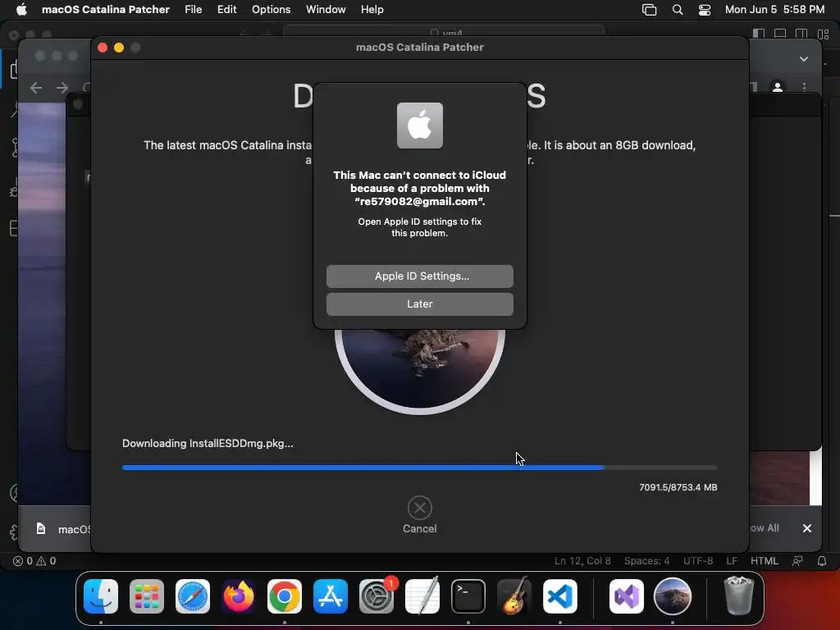Expand the chevron dropdown in the browser window
Image resolution: width=840 pixels, height=630 pixels.
[x=804, y=59]
